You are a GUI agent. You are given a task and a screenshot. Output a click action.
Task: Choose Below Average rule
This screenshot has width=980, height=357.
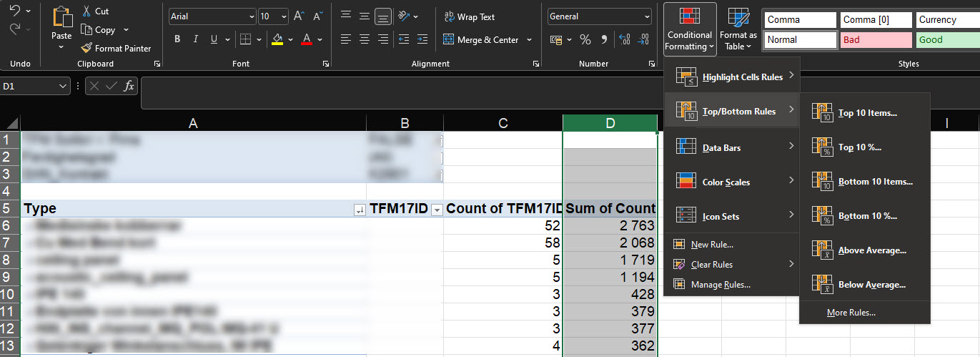864,285
